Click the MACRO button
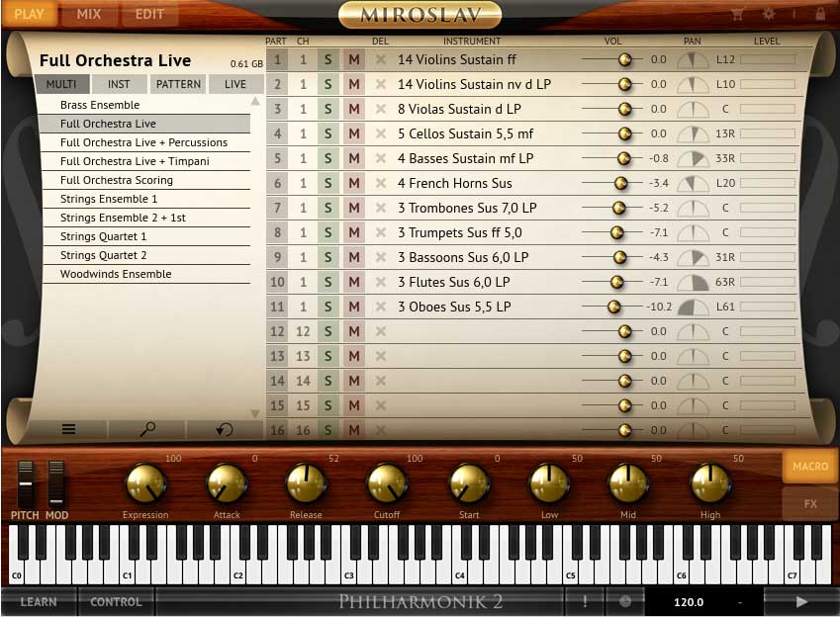 point(810,466)
